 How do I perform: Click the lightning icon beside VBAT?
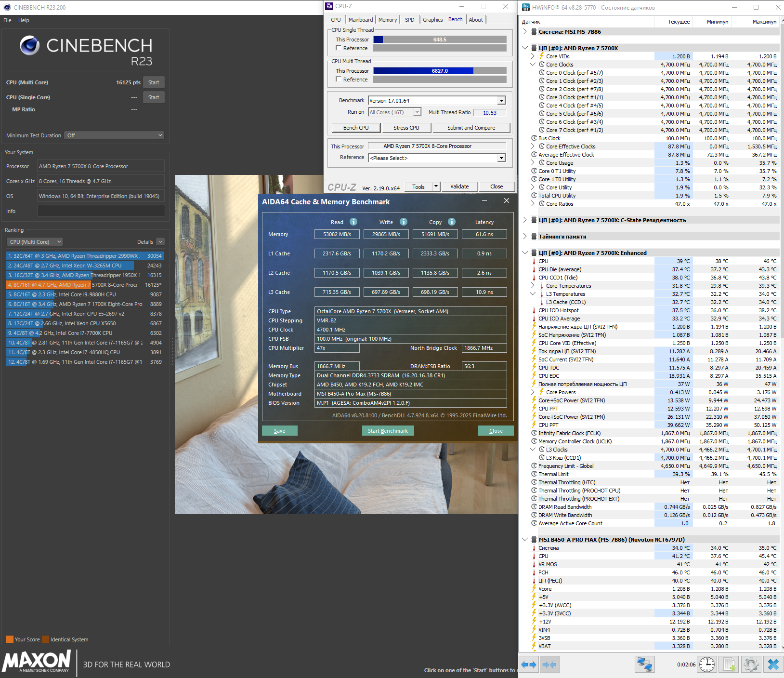point(534,646)
